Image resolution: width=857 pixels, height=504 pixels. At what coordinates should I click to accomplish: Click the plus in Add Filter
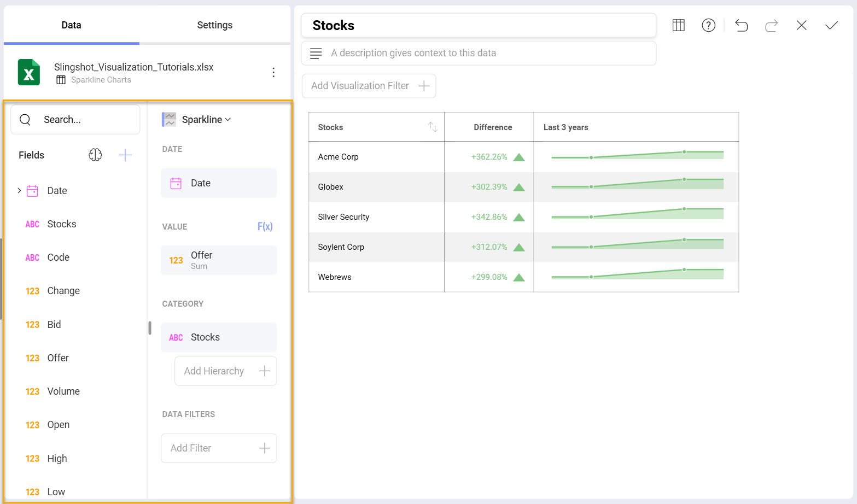265,448
